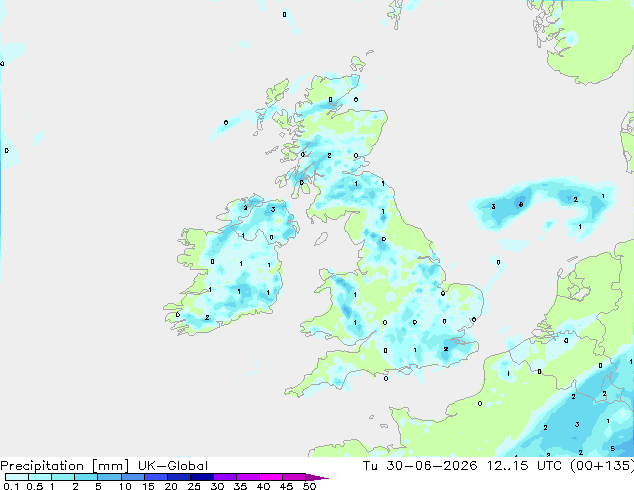634x490 pixels.
Task: Click the 0.5–1 mm legend swatch
Action: (40, 477)
